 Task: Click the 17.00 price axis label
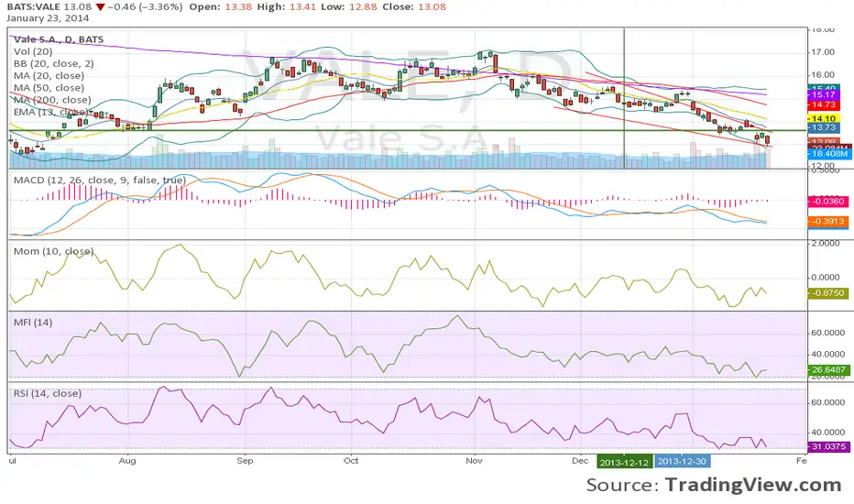(x=823, y=52)
